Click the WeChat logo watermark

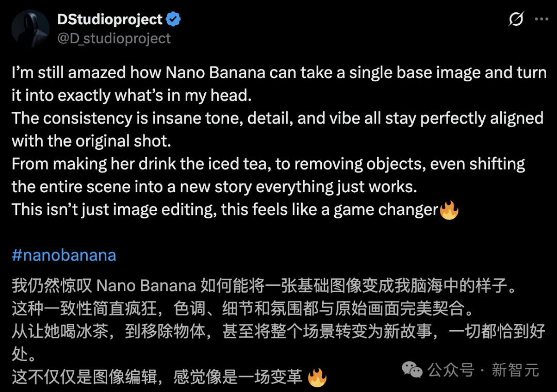412,370
